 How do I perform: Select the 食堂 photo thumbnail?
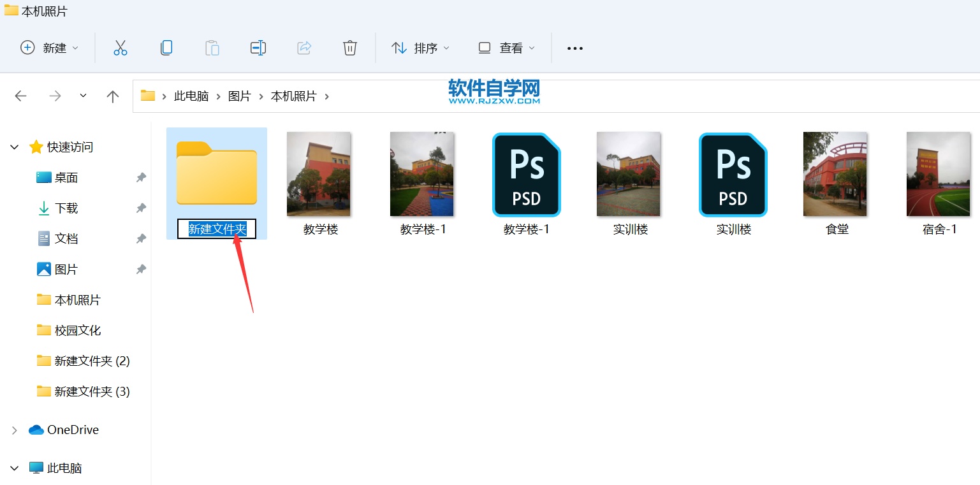coord(835,174)
